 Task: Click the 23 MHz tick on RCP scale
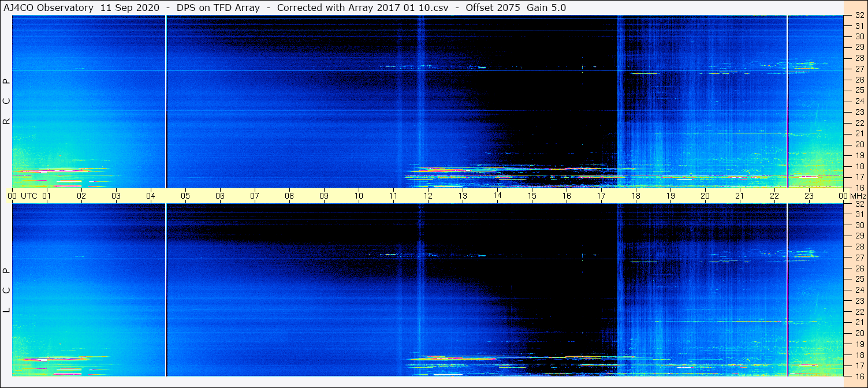point(859,112)
